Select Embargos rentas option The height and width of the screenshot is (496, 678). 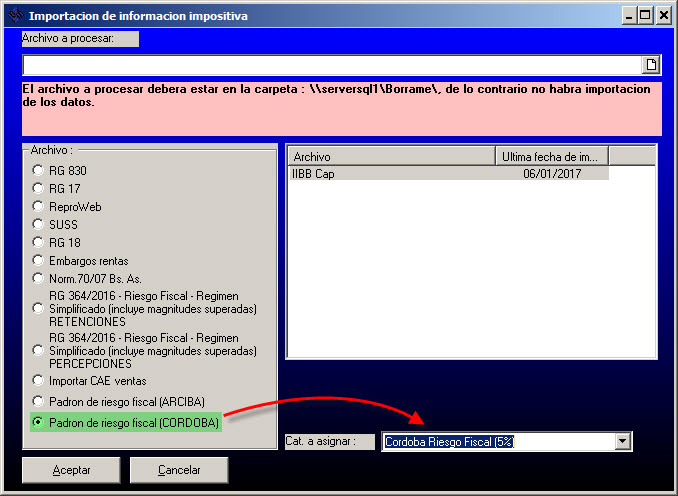pyautogui.click(x=39, y=261)
